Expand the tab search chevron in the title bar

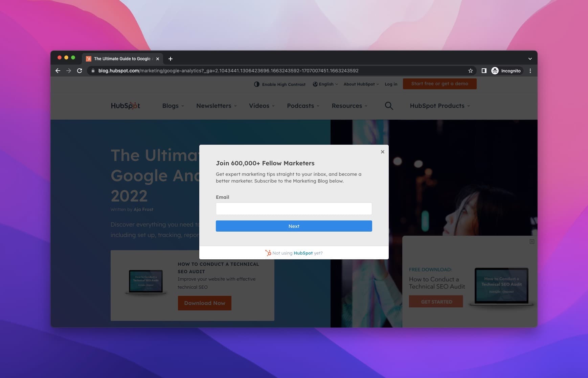pyautogui.click(x=530, y=59)
